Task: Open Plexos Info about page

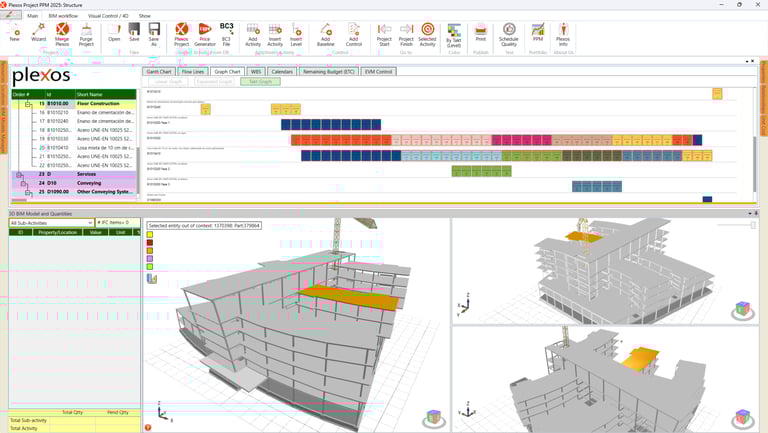Action: pos(563,34)
